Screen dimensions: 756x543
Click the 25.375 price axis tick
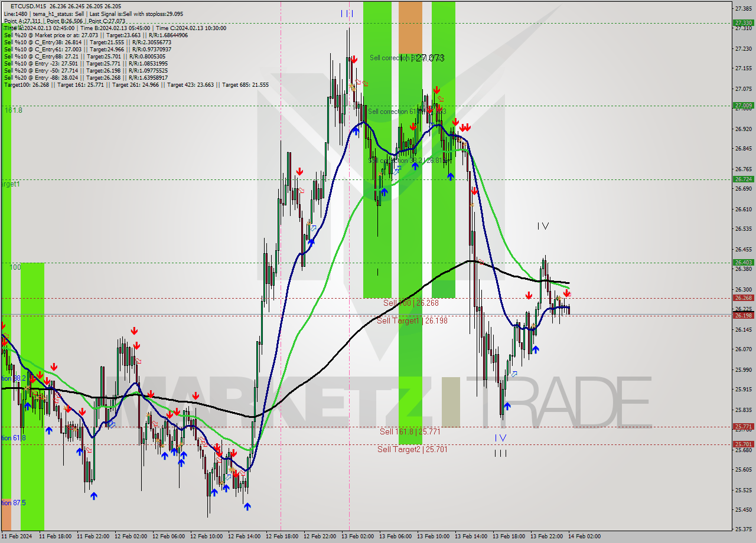[743, 529]
